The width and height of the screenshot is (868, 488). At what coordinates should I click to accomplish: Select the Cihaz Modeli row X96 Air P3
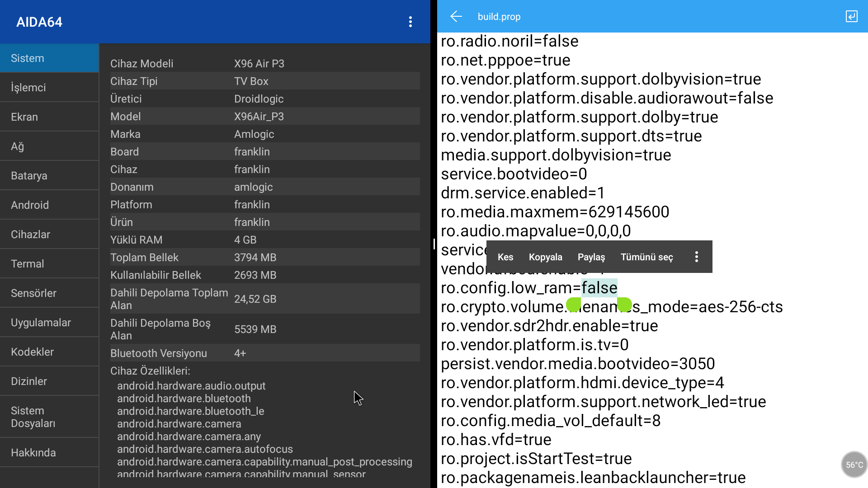[x=265, y=64]
